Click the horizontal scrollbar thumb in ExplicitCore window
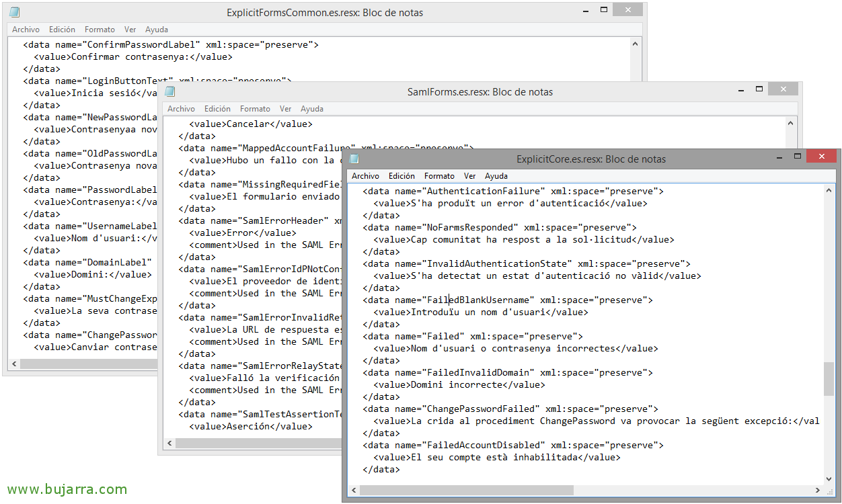 [x=467, y=491]
